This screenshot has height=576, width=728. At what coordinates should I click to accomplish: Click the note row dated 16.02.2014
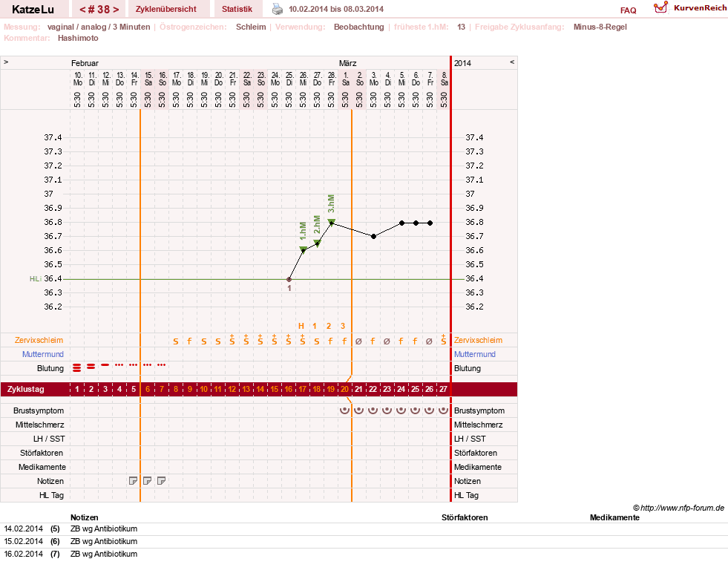364,554
